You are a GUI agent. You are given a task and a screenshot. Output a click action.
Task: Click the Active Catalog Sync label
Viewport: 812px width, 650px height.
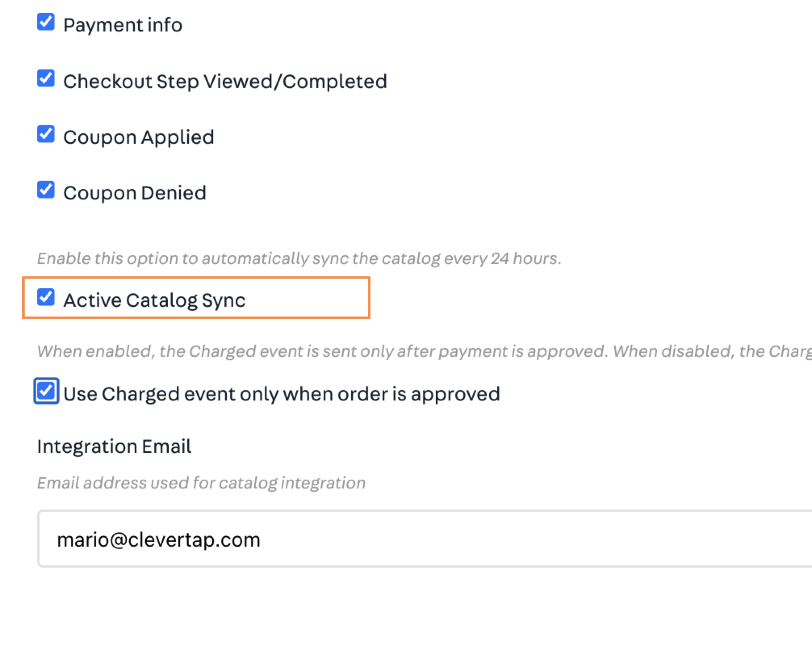click(x=154, y=300)
